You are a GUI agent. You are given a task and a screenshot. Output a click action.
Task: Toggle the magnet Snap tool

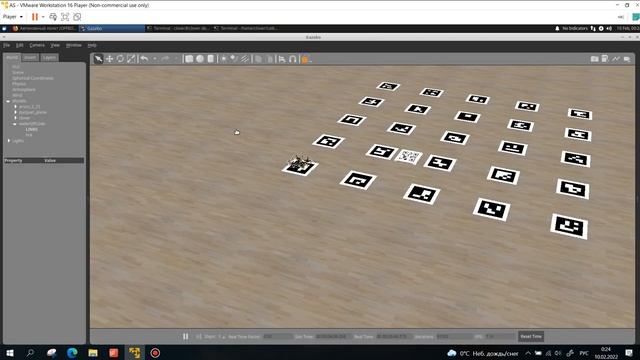coord(293,59)
